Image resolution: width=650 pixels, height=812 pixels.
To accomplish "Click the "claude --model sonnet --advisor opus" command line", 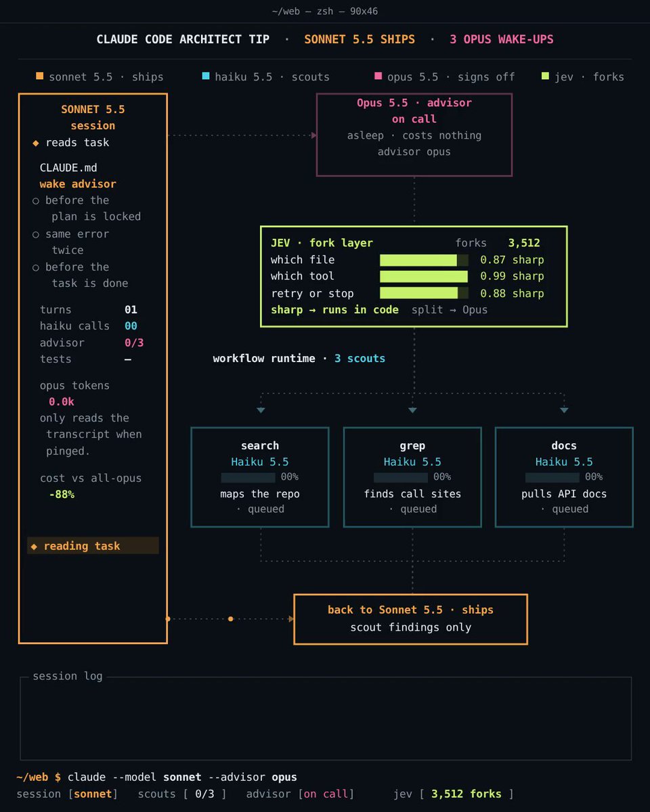I will 182,777.
